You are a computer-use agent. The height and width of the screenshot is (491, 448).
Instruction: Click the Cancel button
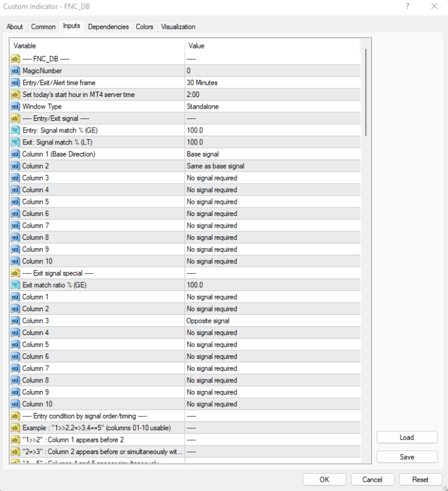tap(373, 480)
